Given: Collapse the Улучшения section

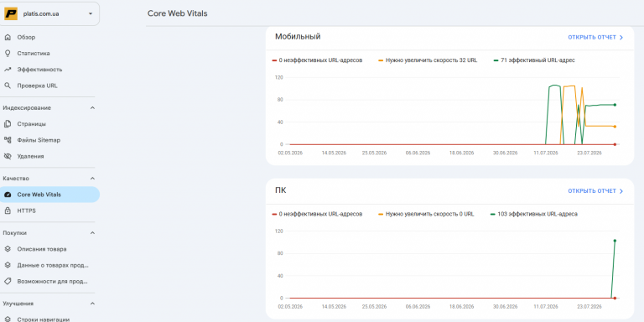Looking at the screenshot, I should [92, 304].
